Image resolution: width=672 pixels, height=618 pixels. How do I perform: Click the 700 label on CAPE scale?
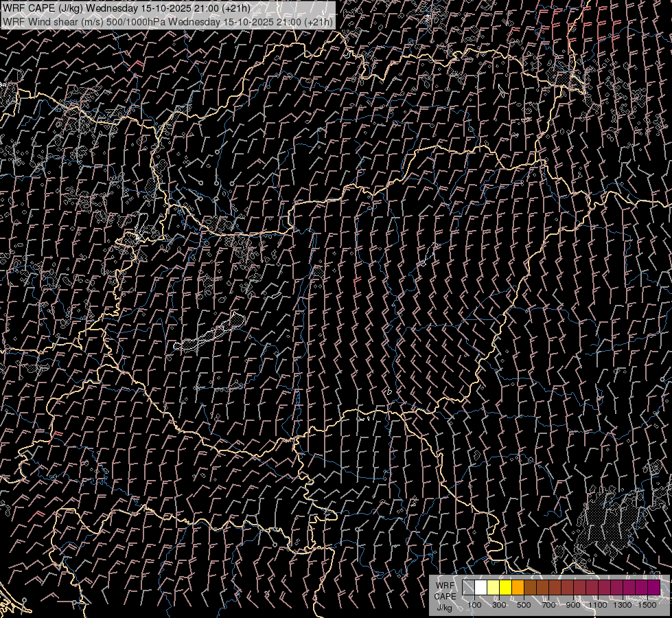pos(548,605)
